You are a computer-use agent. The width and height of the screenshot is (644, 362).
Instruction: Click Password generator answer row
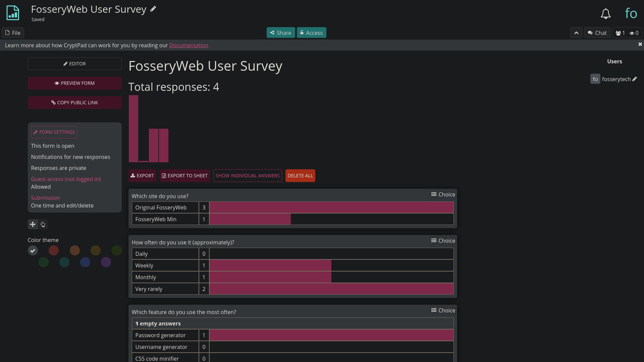point(293,335)
